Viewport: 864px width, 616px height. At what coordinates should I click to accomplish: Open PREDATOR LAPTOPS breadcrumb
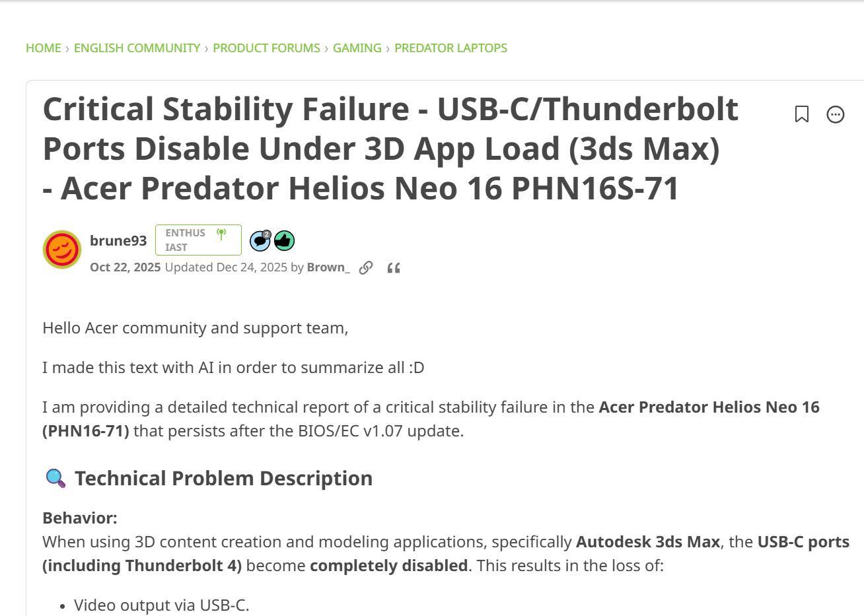click(x=450, y=48)
